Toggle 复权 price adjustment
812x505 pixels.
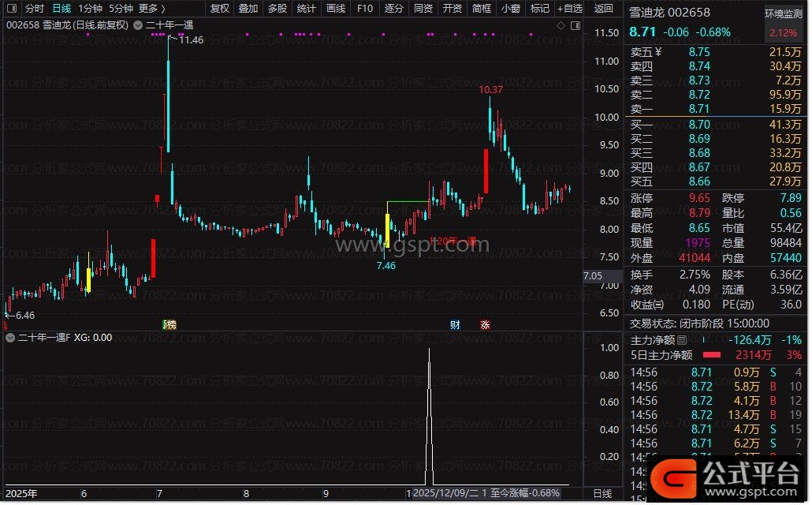pyautogui.click(x=220, y=9)
